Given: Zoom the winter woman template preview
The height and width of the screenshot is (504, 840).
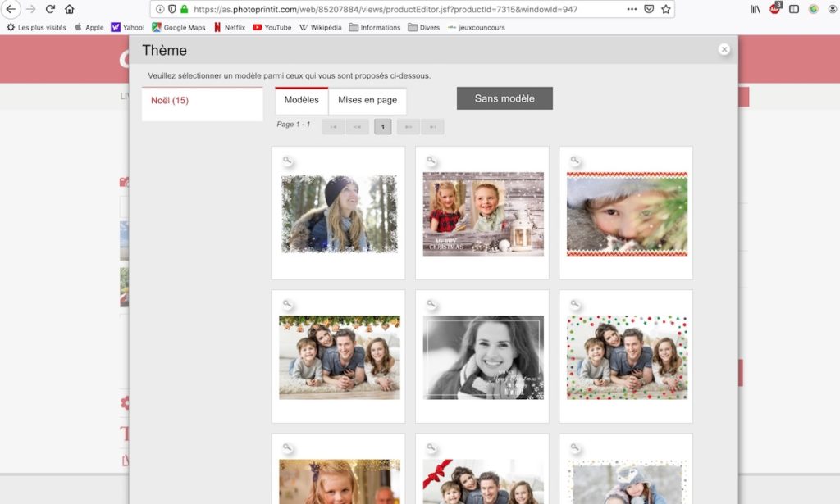Looking at the screenshot, I should (x=288, y=160).
